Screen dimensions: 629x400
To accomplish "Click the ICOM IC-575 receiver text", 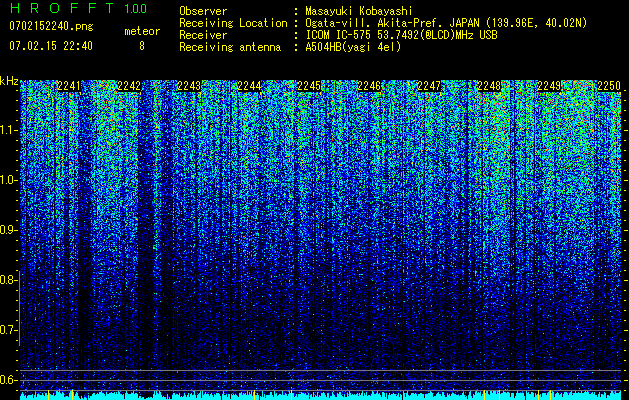I will click(x=401, y=35).
